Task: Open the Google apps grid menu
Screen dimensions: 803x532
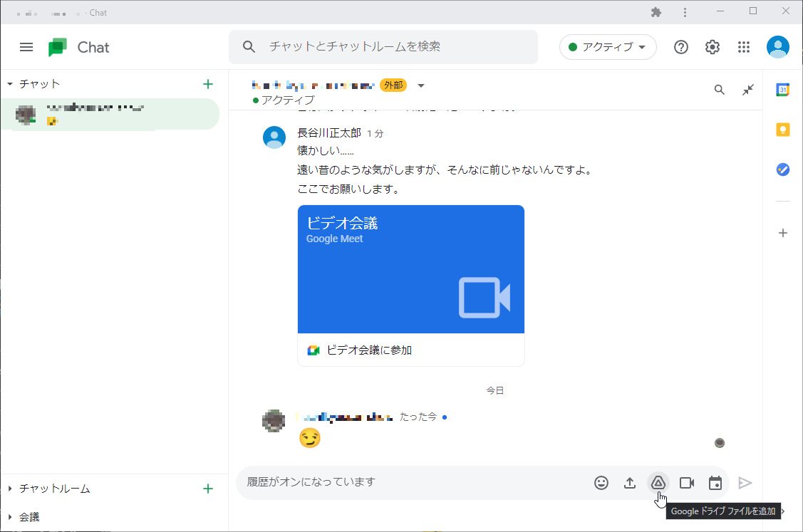Action: (x=744, y=47)
